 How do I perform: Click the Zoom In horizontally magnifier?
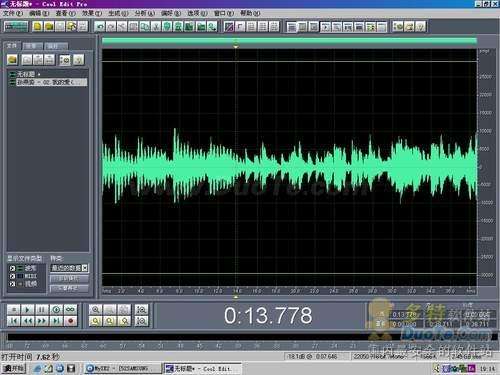click(x=95, y=310)
